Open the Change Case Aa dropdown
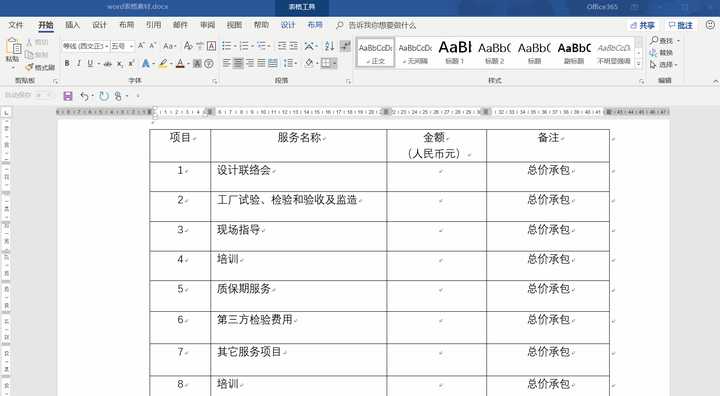The image size is (720, 396). (x=169, y=46)
